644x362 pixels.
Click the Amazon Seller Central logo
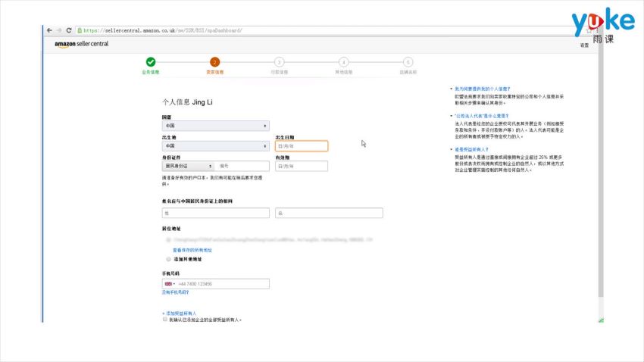click(x=81, y=44)
